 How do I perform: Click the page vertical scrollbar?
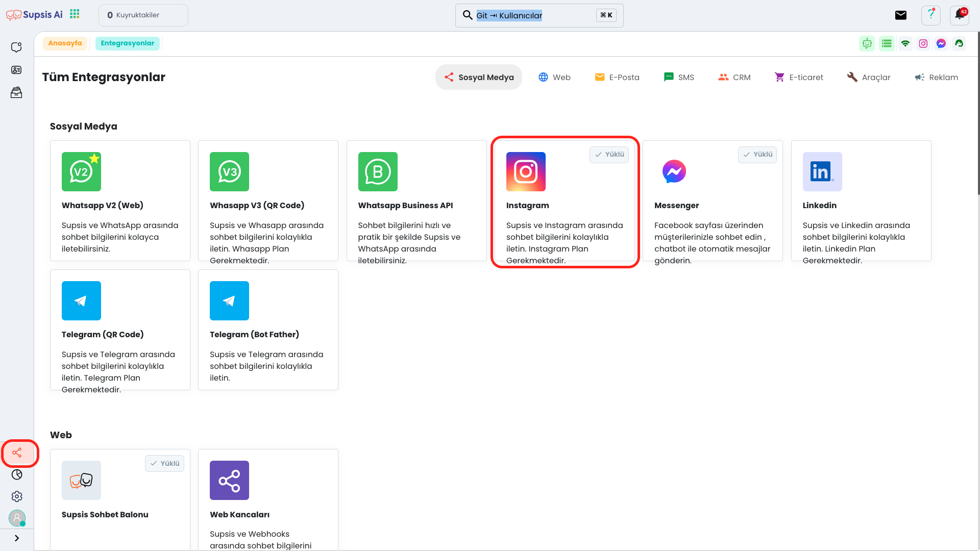click(x=978, y=113)
